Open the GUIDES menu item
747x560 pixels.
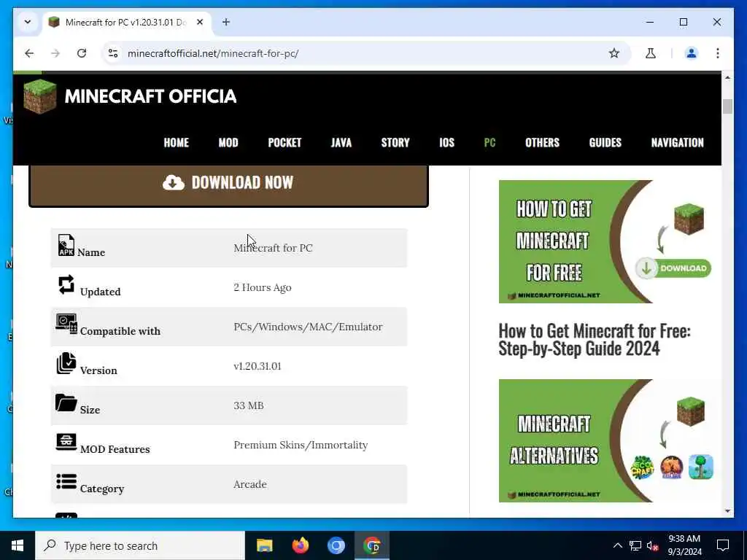coord(605,142)
